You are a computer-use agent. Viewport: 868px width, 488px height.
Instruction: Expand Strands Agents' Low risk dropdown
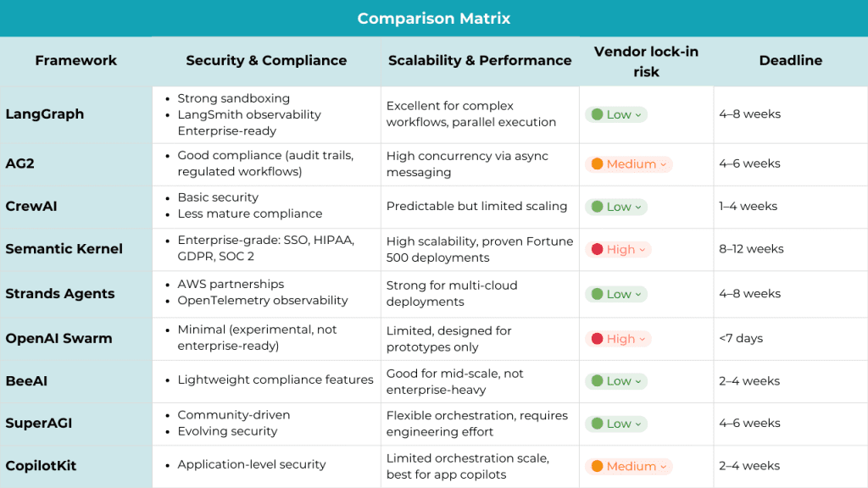tap(616, 294)
